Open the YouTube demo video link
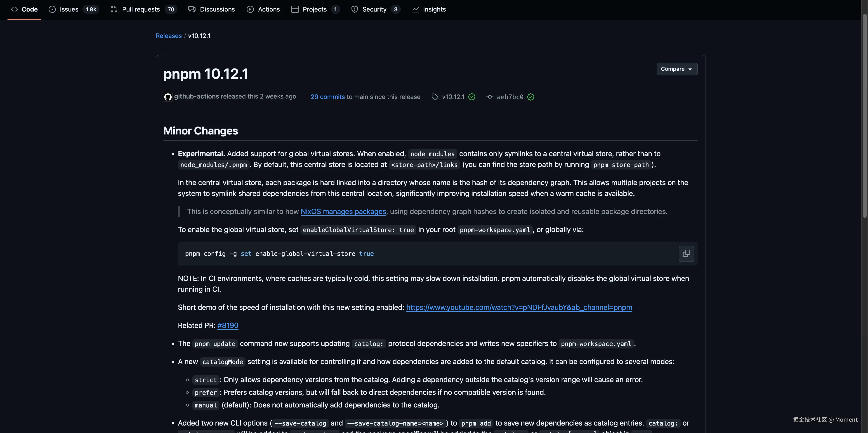 click(x=519, y=307)
